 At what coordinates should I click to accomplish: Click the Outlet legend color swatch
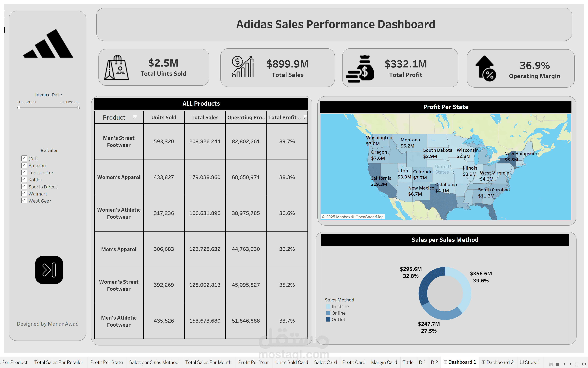tap(328, 319)
